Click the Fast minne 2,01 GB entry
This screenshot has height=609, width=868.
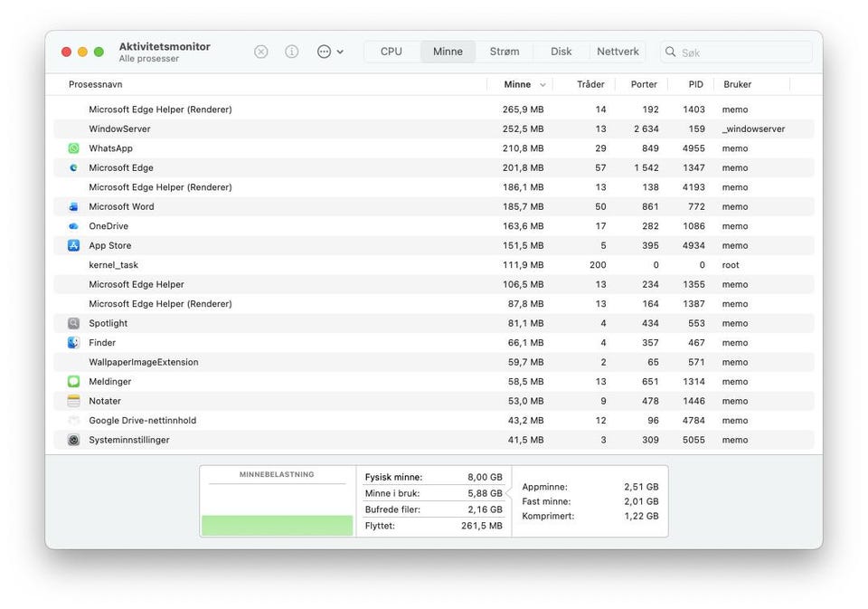590,501
